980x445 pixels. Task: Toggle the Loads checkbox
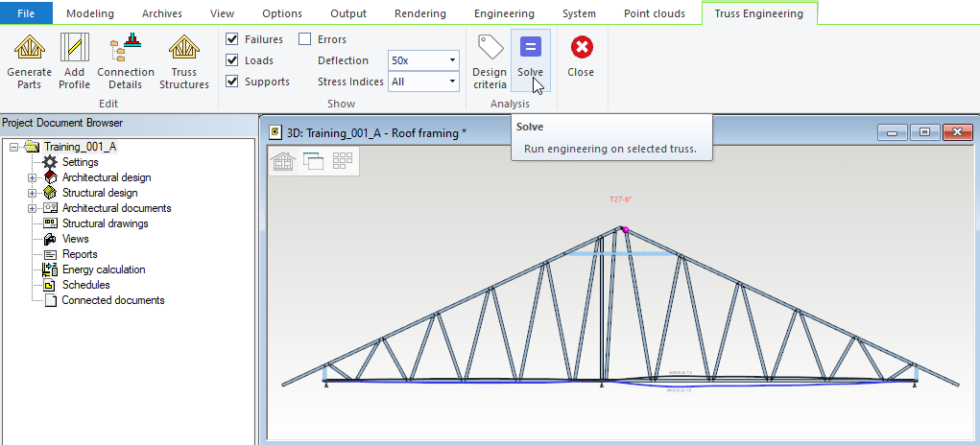pos(232,60)
